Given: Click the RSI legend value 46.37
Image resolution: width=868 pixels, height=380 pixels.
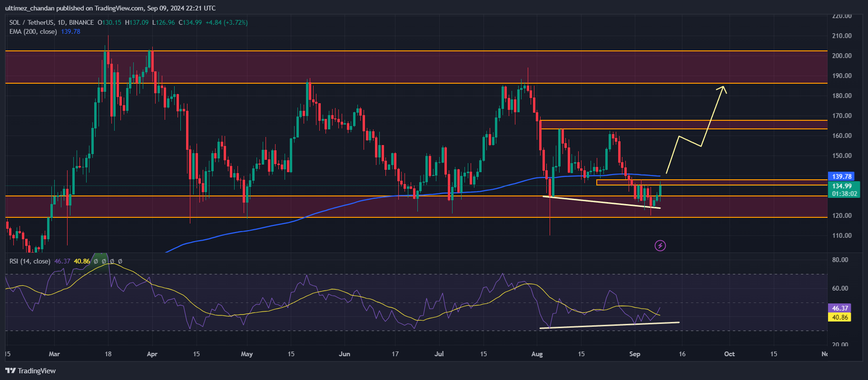Looking at the screenshot, I should click(62, 261).
